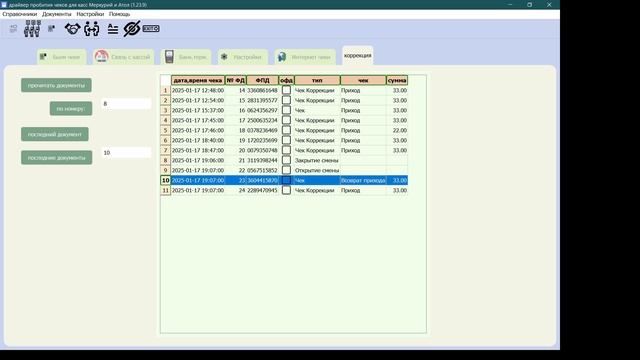640x360 pixels.
Task: Click the gear icon on the 'Настройки' tab
Action: 224,57
